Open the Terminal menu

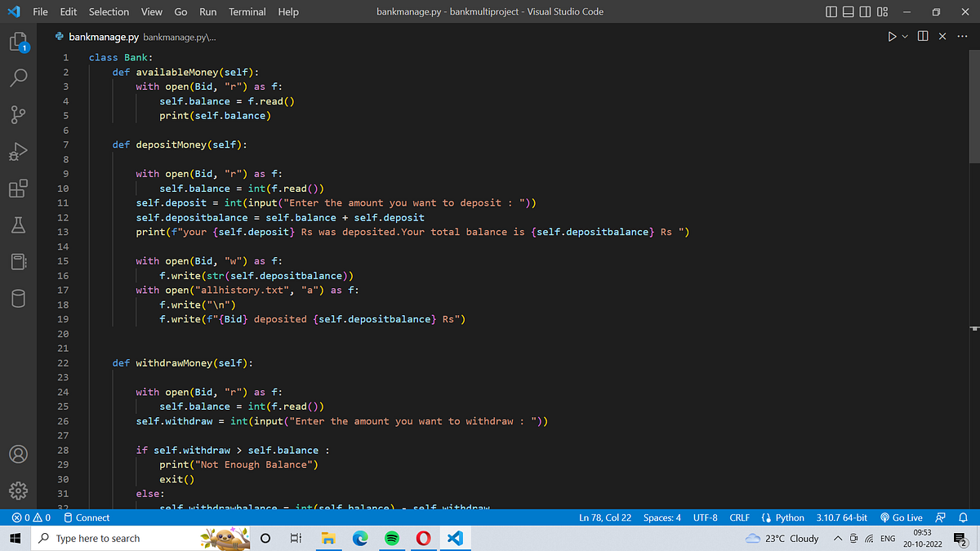pos(247,11)
